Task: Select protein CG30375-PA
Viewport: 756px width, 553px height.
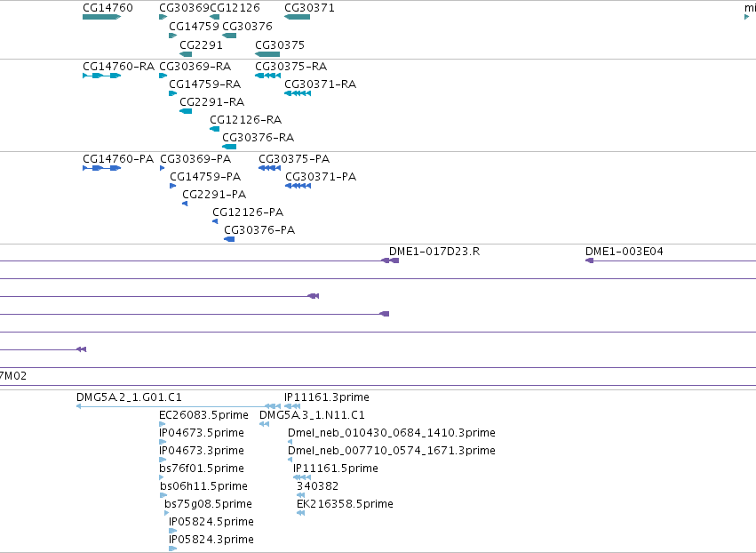Action: (294, 159)
